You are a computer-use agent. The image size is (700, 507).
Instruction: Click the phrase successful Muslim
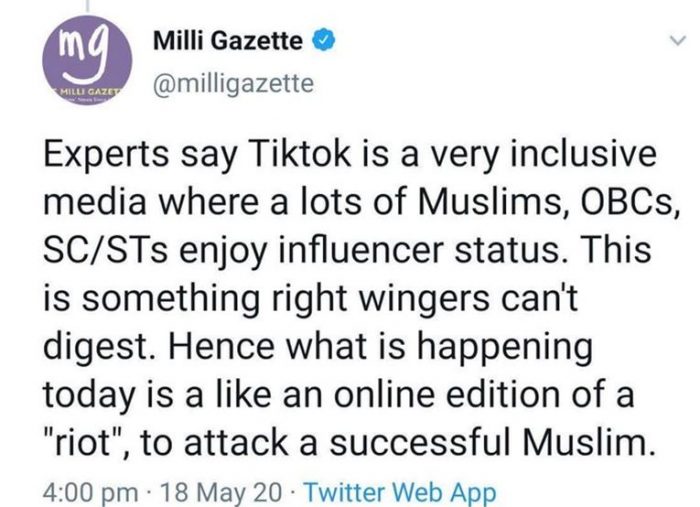493,443
